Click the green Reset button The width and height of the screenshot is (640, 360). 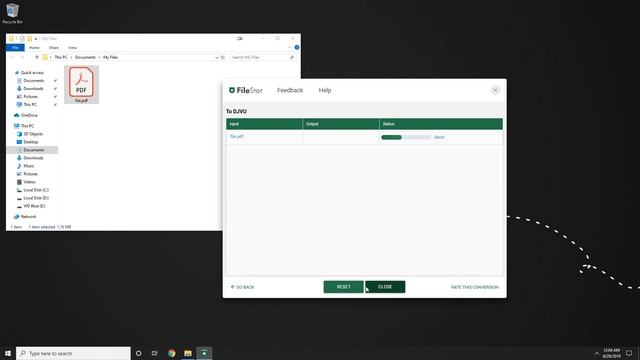coord(343,287)
